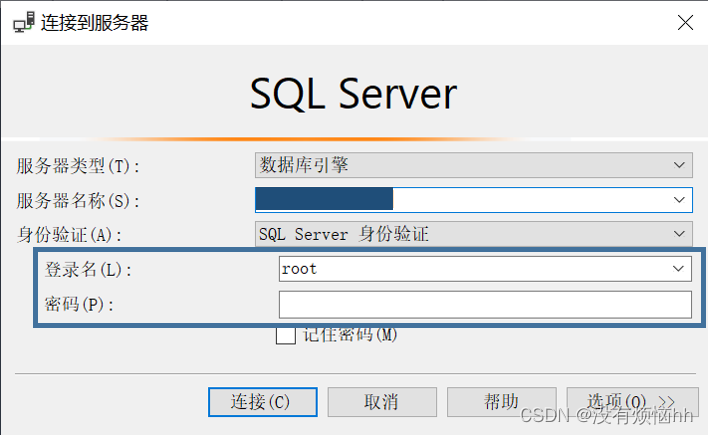
Task: Click the 连接(C) button
Action: [x=263, y=402]
